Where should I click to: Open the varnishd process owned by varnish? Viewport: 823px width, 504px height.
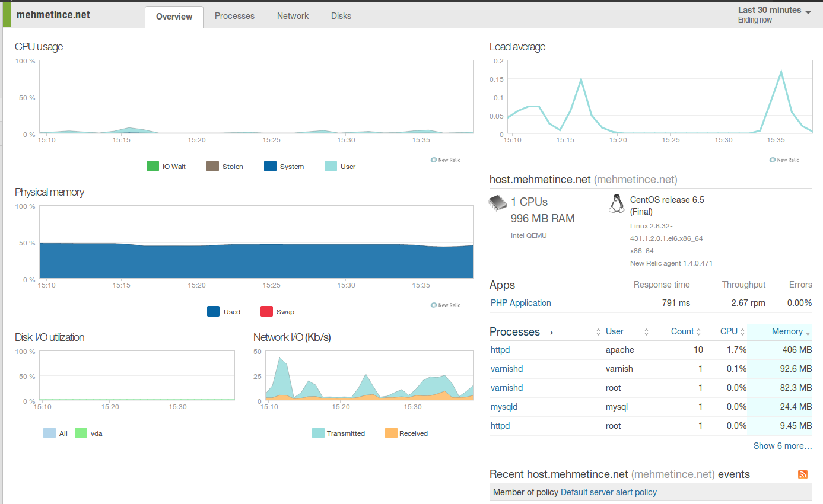pyautogui.click(x=507, y=369)
